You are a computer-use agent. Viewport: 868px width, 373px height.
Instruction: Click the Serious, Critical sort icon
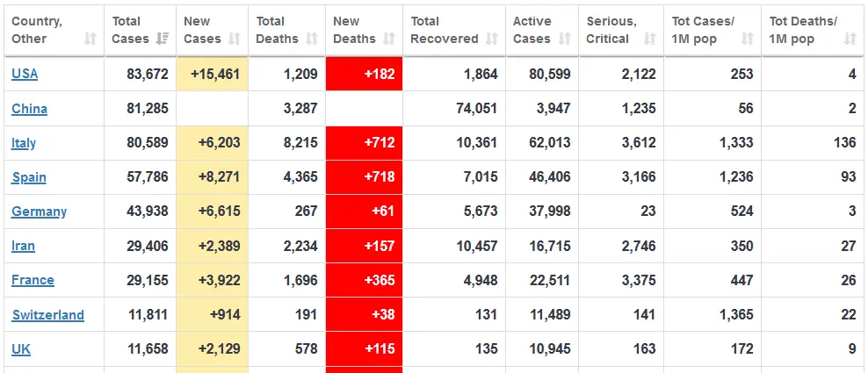[x=649, y=39]
